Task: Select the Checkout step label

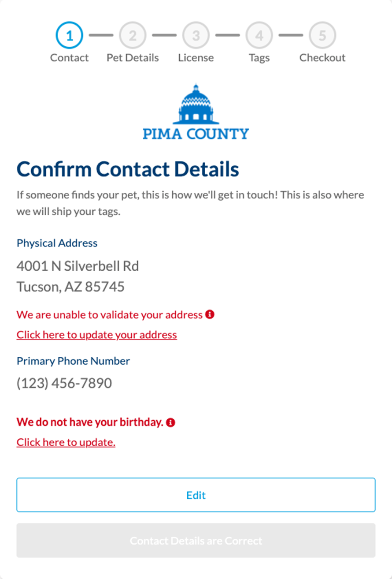Action: (x=322, y=58)
